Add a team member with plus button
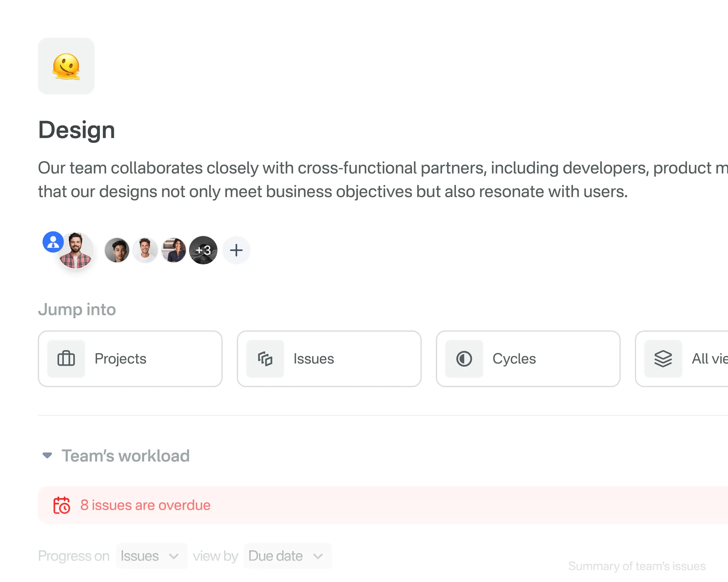Viewport: 728px width, 582px height. pyautogui.click(x=236, y=250)
